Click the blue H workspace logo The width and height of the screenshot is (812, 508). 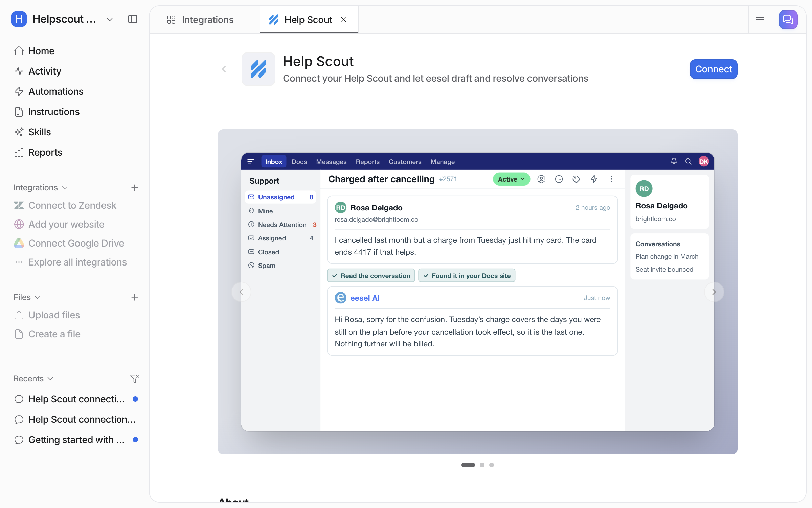19,19
